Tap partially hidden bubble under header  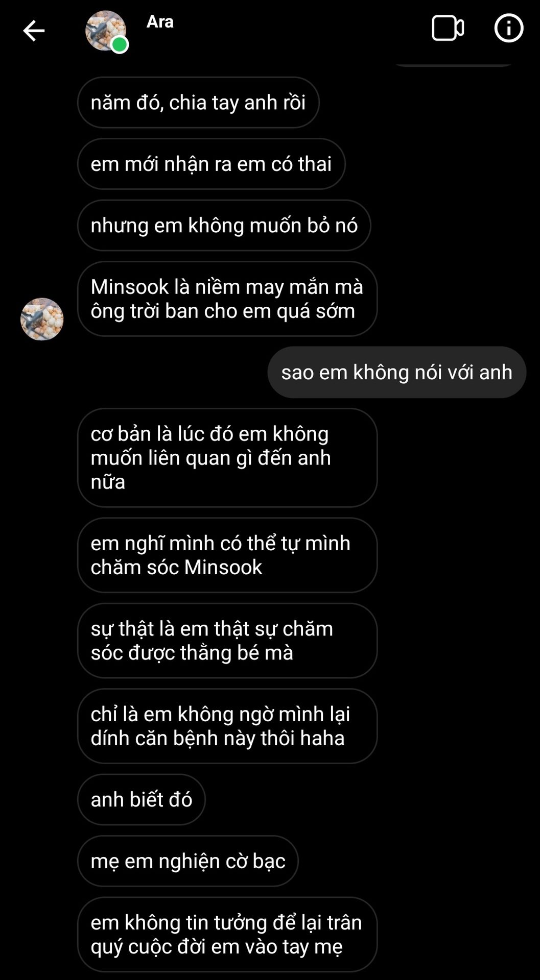(x=454, y=63)
